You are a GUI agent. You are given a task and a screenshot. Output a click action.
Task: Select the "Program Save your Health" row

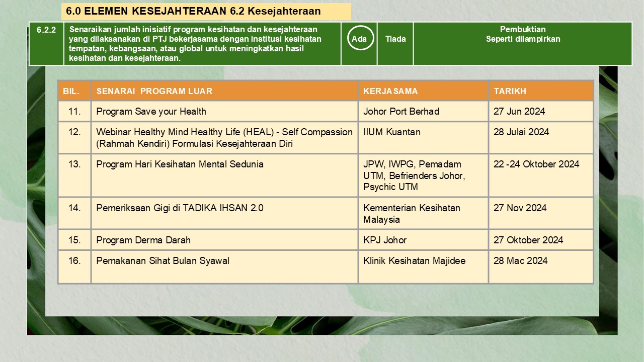click(151, 112)
